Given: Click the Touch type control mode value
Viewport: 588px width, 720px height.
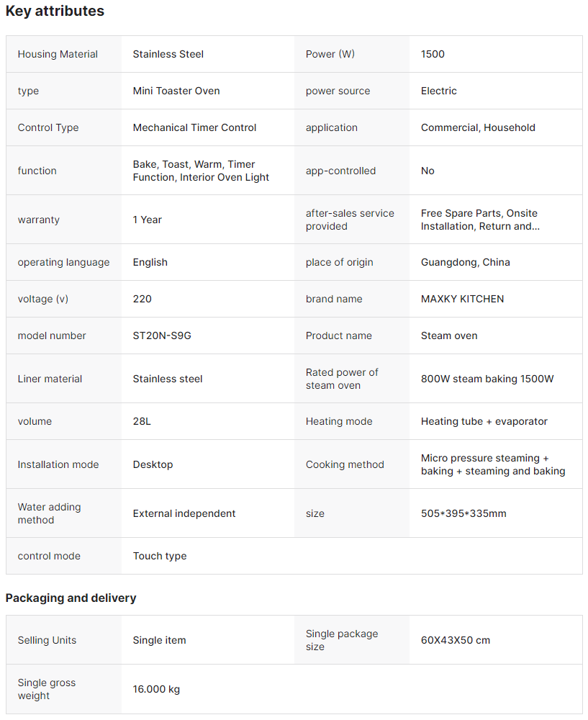Looking at the screenshot, I should [160, 556].
